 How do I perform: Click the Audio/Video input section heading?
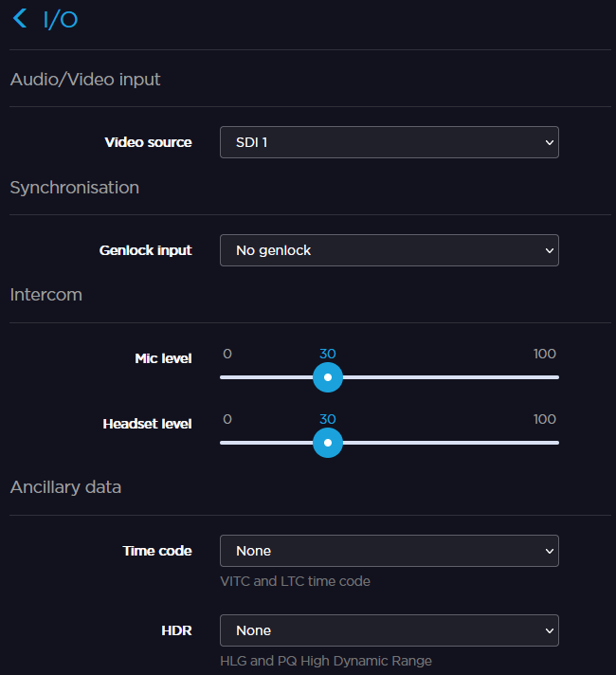pos(85,80)
